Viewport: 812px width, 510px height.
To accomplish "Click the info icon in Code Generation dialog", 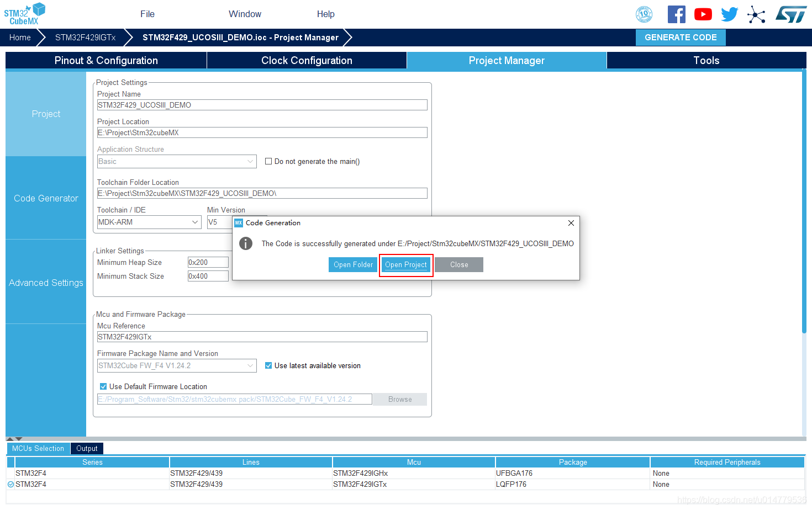I will [246, 243].
